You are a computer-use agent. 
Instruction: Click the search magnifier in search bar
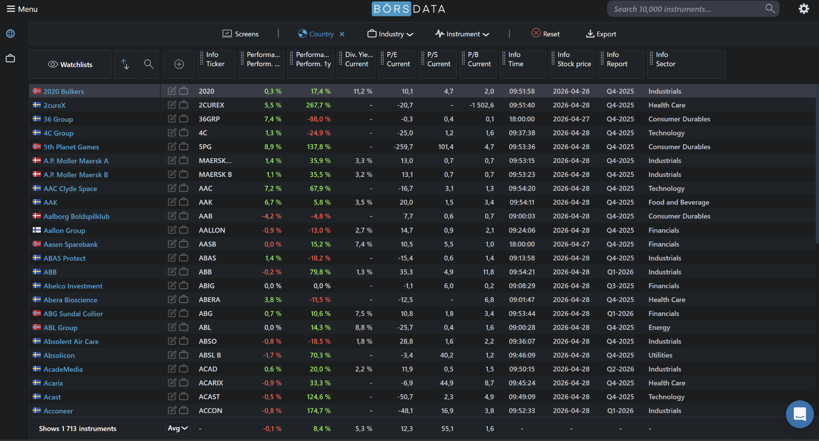click(769, 9)
